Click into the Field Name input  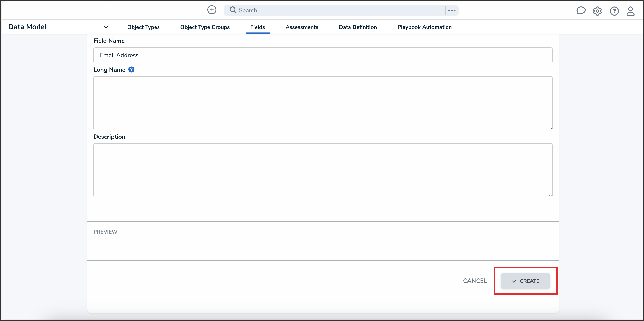tap(322, 55)
